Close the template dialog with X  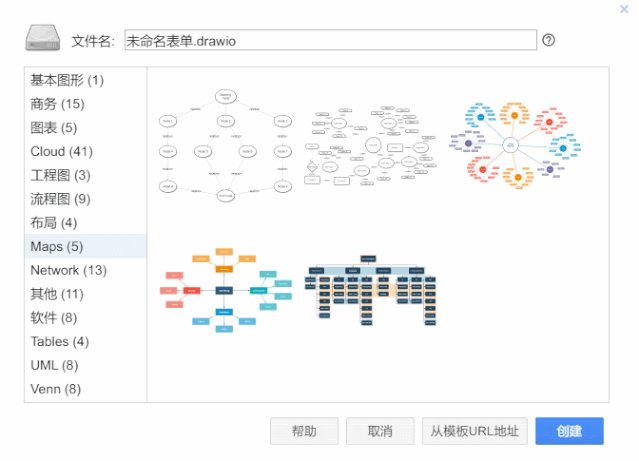point(624,9)
